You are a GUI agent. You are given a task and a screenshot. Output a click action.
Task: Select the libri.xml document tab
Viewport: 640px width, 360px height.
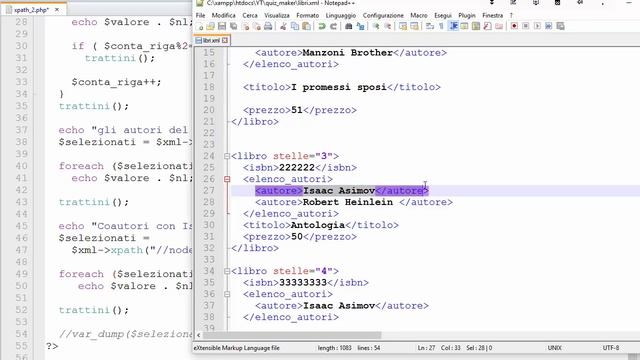tap(211, 40)
